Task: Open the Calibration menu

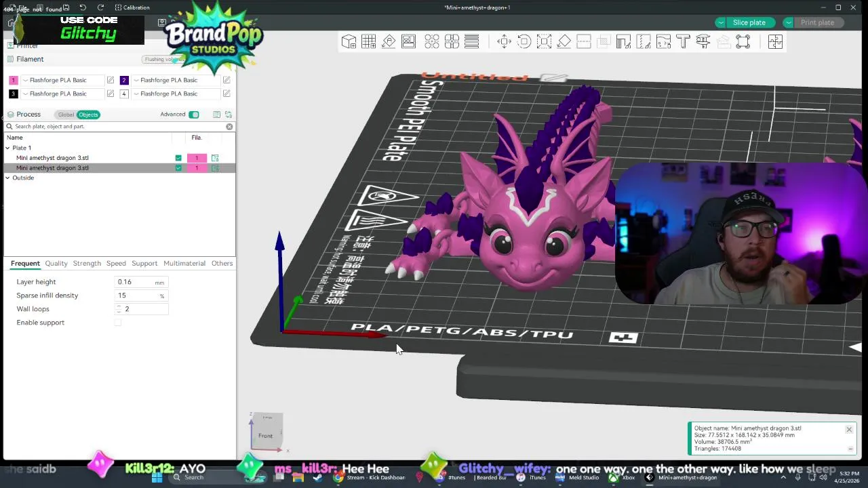Action: [132, 7]
